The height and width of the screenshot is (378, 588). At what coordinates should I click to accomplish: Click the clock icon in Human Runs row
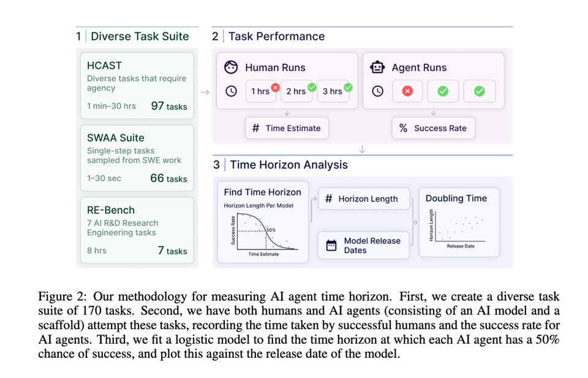pos(231,91)
